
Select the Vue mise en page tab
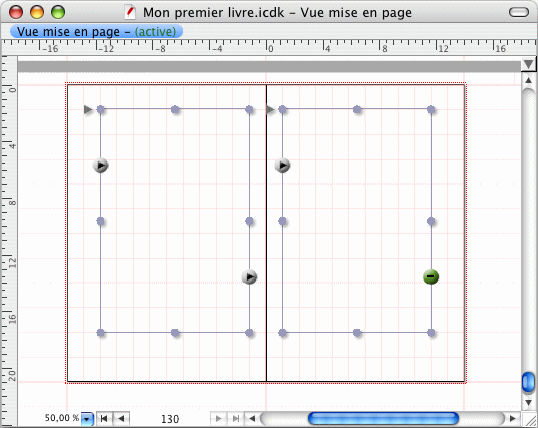click(x=96, y=32)
